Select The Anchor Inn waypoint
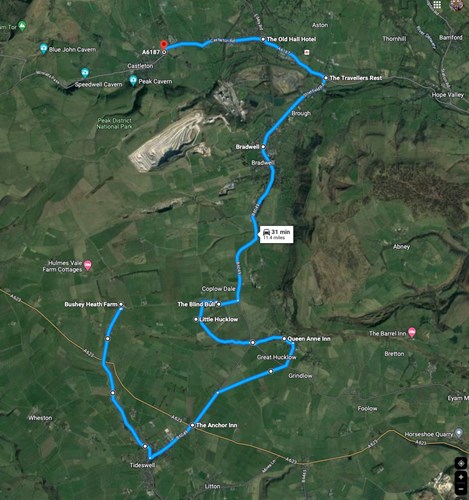 (x=192, y=425)
